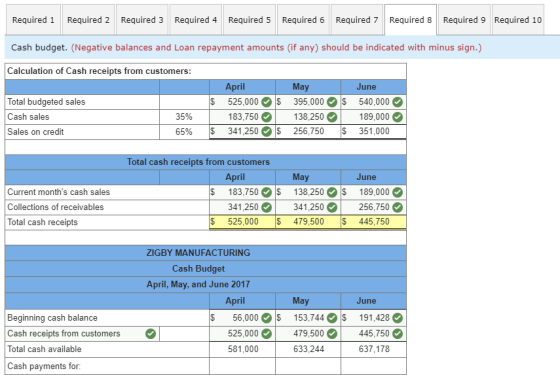Click the Beginning cash balance row label
This screenshot has width=560, height=375.
tap(52, 318)
